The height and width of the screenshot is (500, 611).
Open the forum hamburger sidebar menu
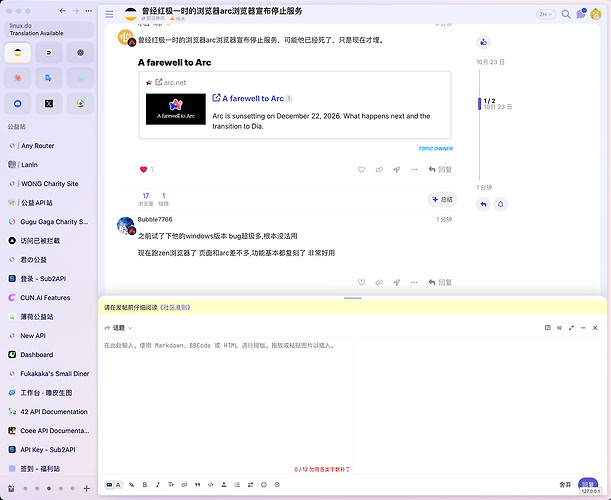tap(109, 14)
